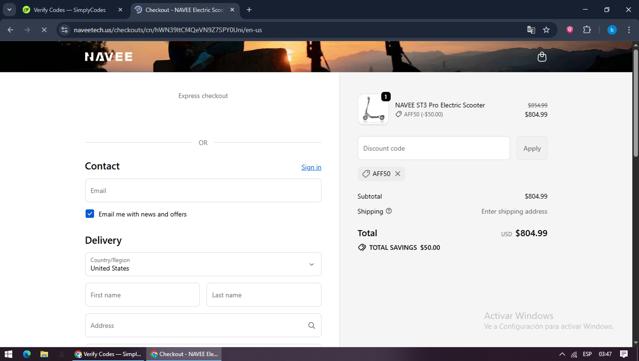The height and width of the screenshot is (361, 639).
Task: Click the browser forward arrow
Action: 27,30
